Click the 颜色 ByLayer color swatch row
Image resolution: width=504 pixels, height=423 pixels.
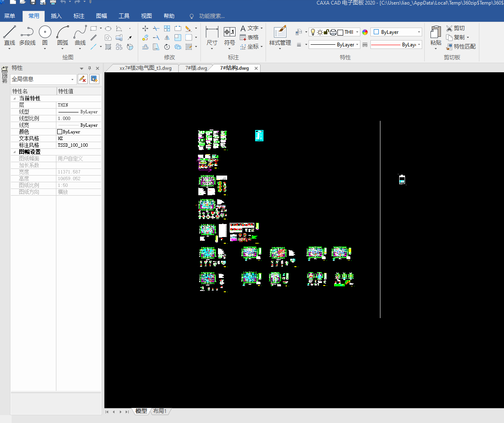56,132
